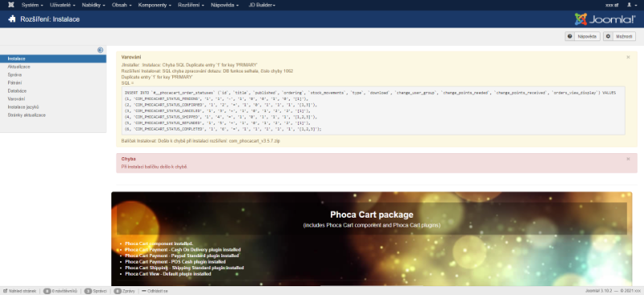Viewport: 644px width, 295px height.
Task: Click 'Phoca Cart component installed' list line
Action: [159, 243]
